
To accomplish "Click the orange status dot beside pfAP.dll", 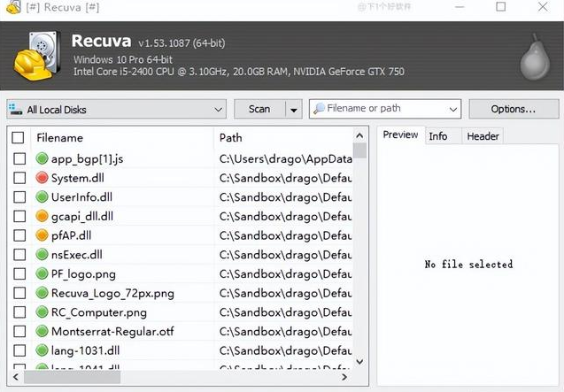I will [42, 235].
